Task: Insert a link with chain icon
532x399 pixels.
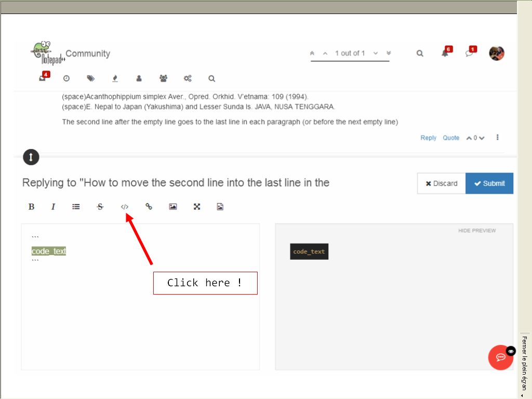Action: click(x=149, y=207)
